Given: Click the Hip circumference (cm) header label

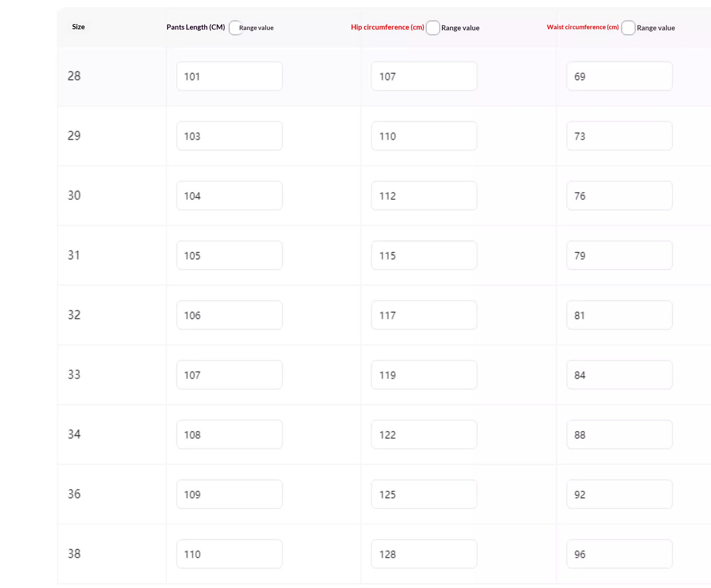Looking at the screenshot, I should (x=387, y=27).
